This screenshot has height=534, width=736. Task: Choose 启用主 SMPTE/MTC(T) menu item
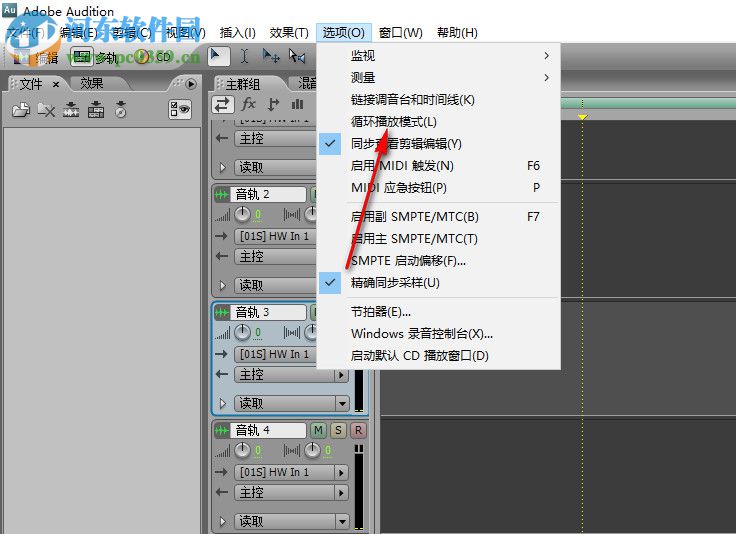pyautogui.click(x=438, y=239)
